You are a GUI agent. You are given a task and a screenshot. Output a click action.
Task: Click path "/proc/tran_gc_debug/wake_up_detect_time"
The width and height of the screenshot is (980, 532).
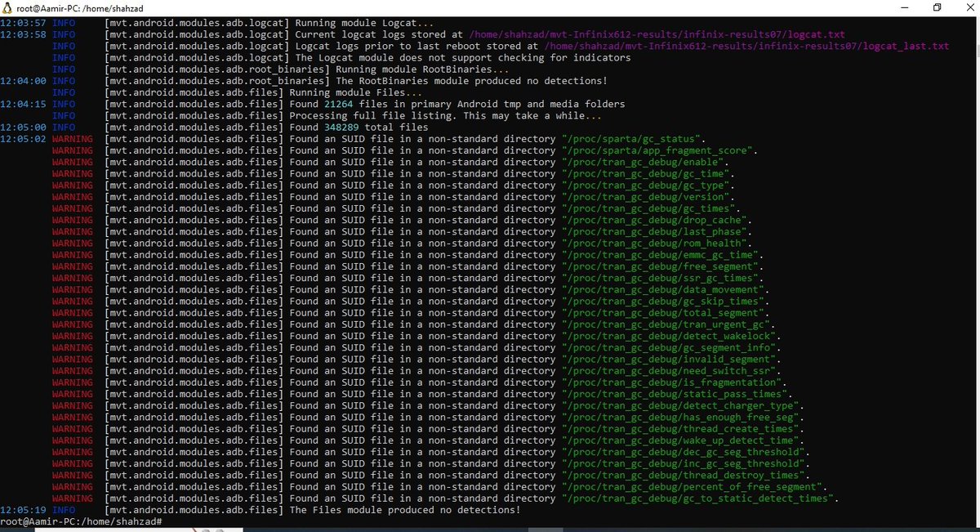682,440
